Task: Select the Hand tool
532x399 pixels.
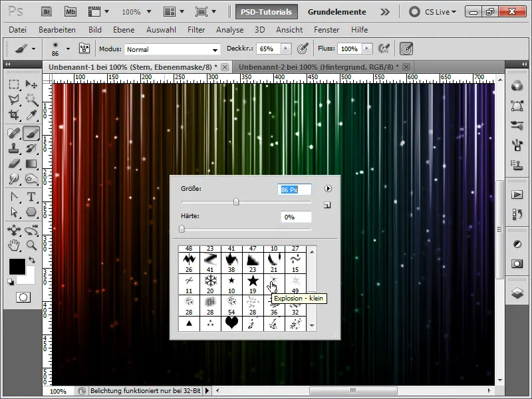Action: point(14,245)
